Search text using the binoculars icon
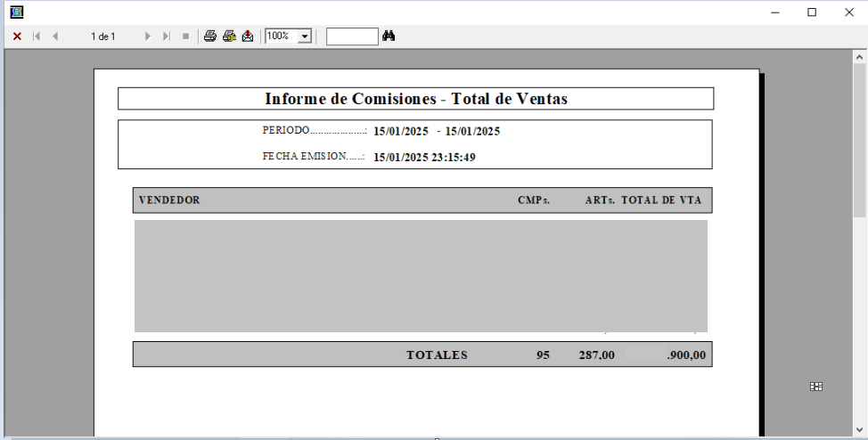868x440 pixels. [x=389, y=37]
